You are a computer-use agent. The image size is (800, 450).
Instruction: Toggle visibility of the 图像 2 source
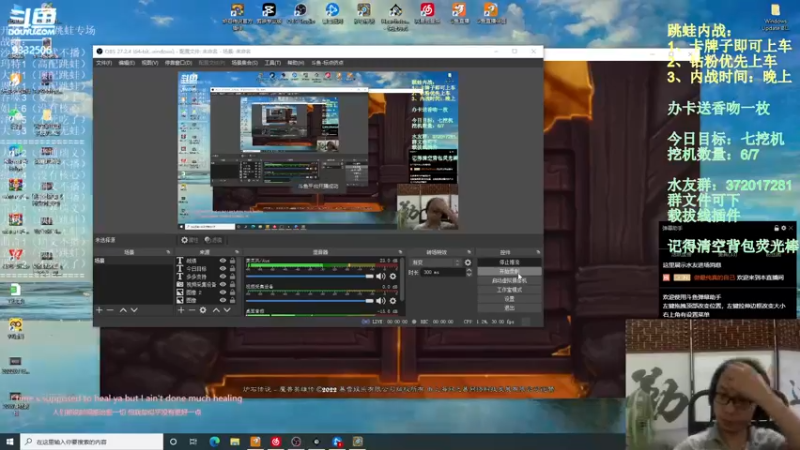coord(222,292)
